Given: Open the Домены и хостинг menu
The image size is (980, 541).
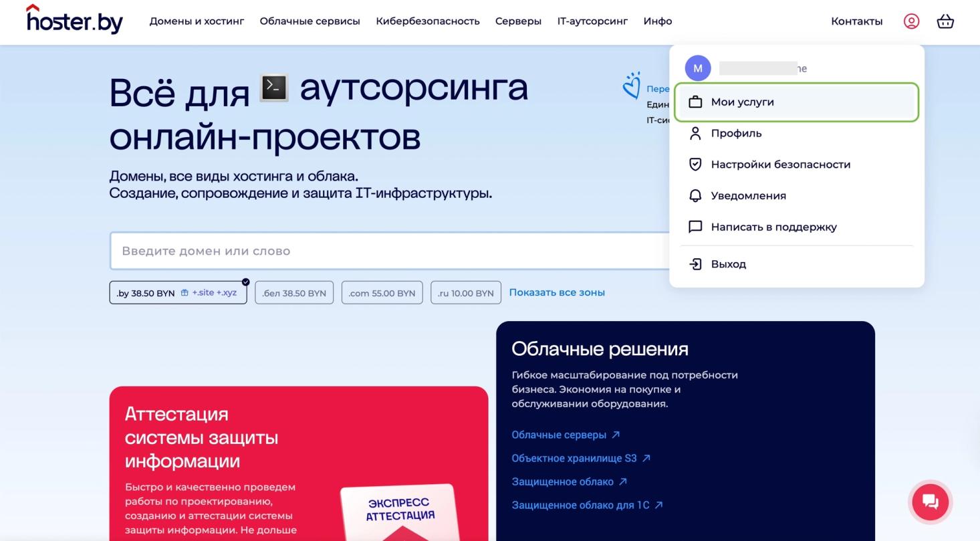Looking at the screenshot, I should coord(197,21).
